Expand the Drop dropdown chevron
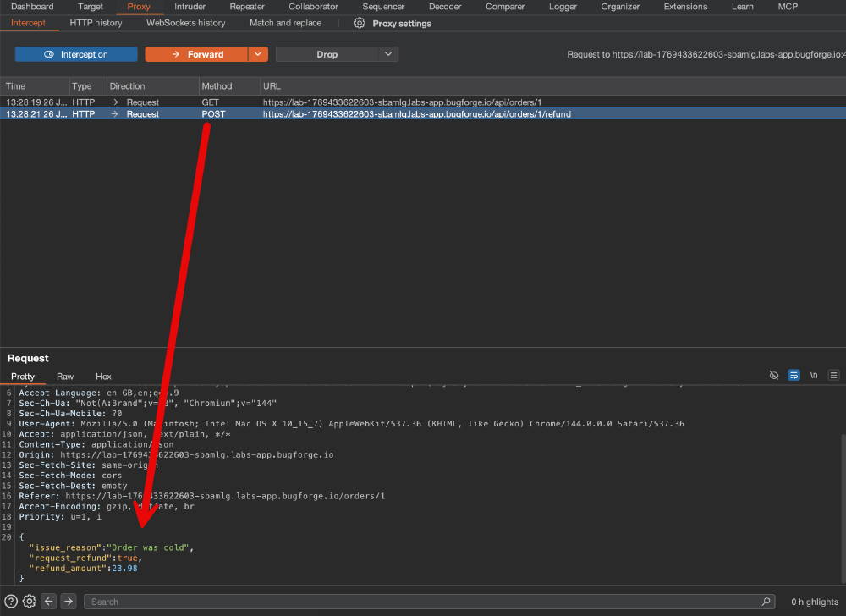The image size is (846, 616). tap(388, 54)
